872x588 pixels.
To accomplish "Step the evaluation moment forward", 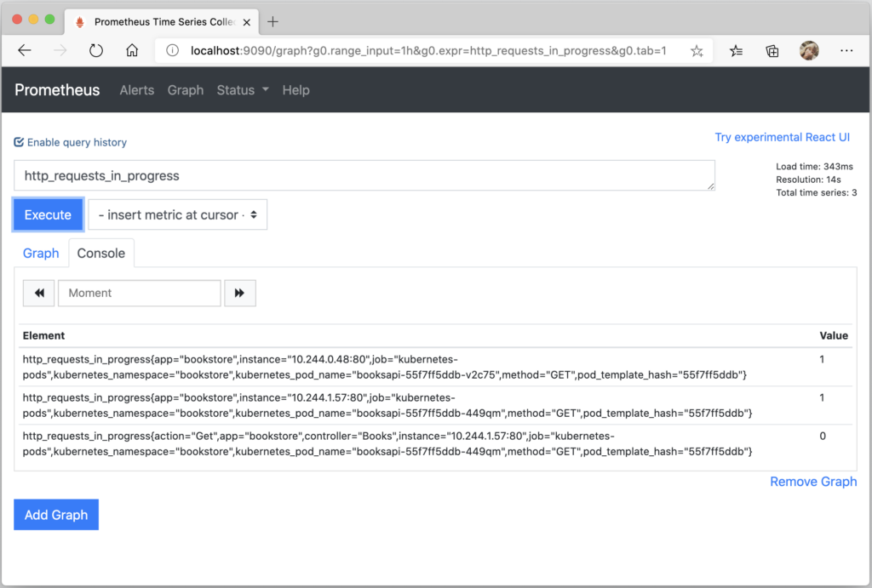I will [239, 293].
